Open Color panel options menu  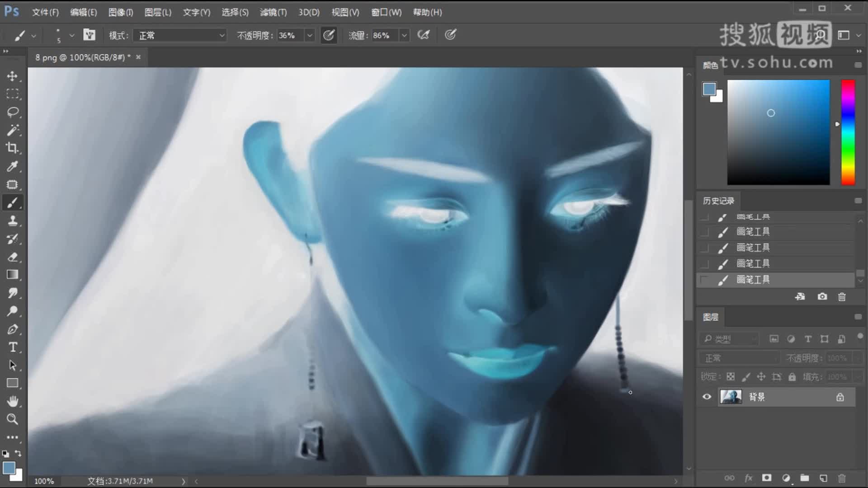[x=858, y=65]
